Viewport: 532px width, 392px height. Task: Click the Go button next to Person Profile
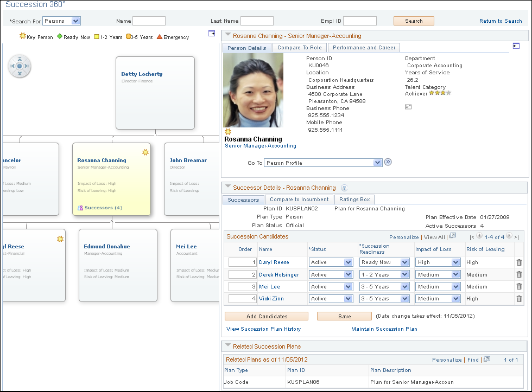388,162
